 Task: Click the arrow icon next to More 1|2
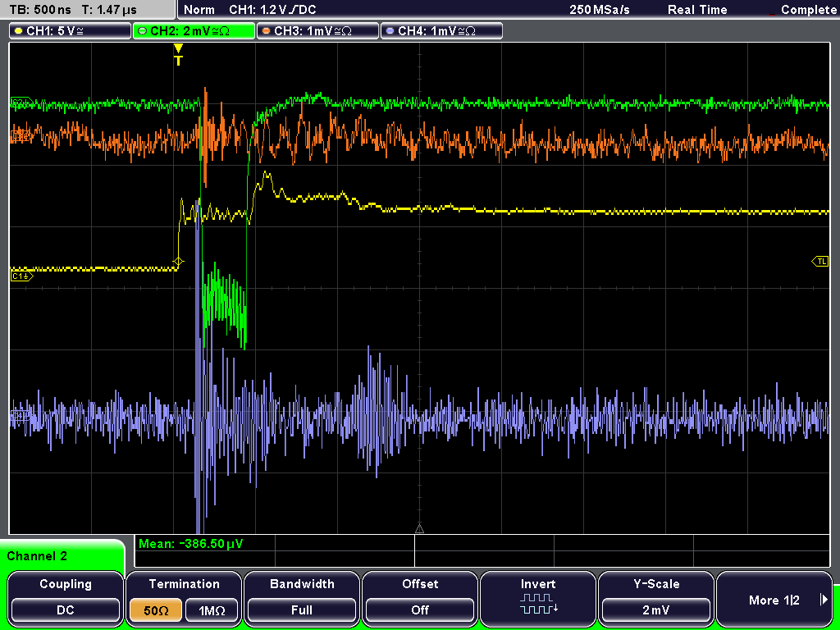[824, 600]
